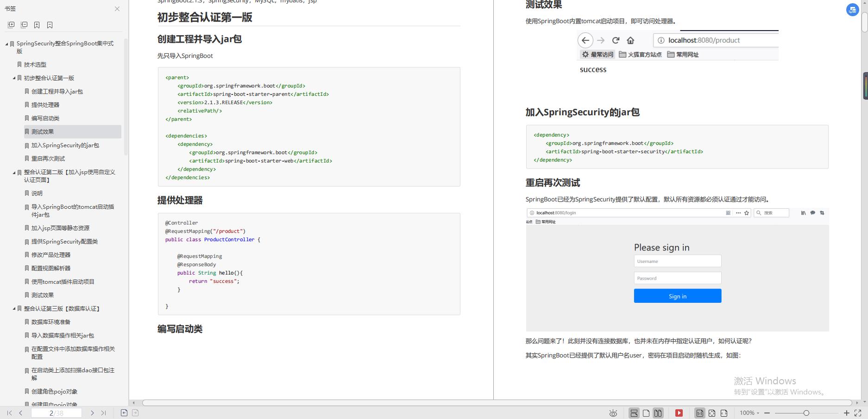This screenshot has width=868, height=419.
Task: Go to the first page
Action: coord(9,413)
